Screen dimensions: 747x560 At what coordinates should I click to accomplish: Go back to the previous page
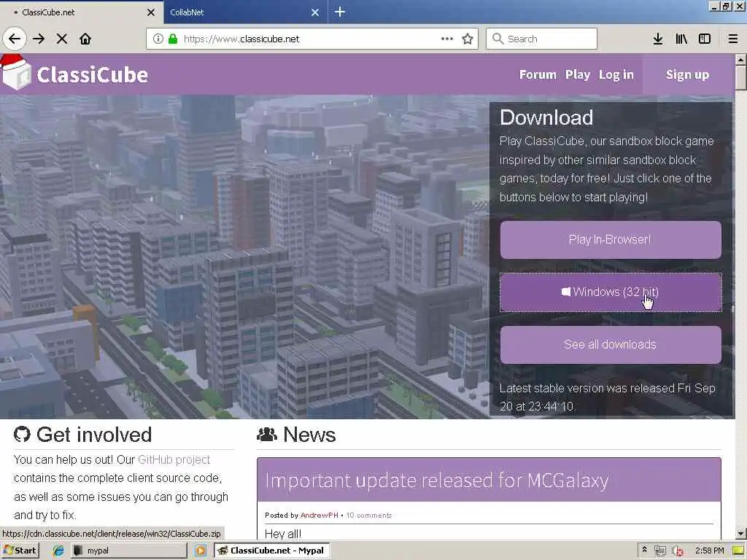[15, 39]
